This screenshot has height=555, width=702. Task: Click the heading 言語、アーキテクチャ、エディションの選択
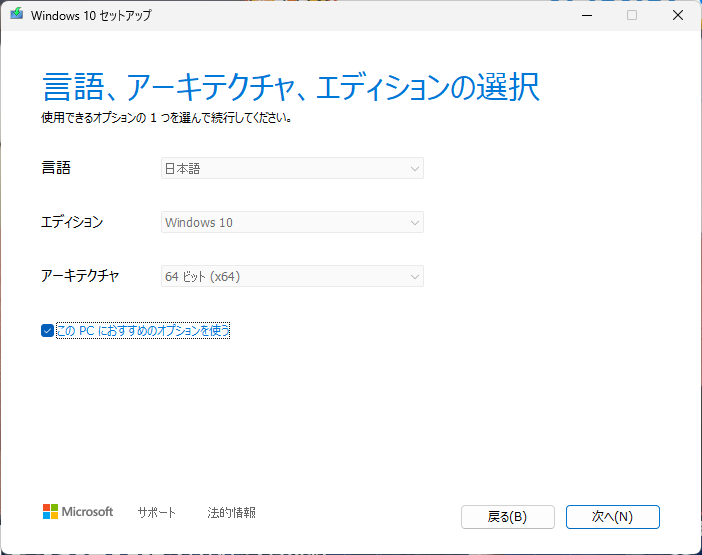291,87
